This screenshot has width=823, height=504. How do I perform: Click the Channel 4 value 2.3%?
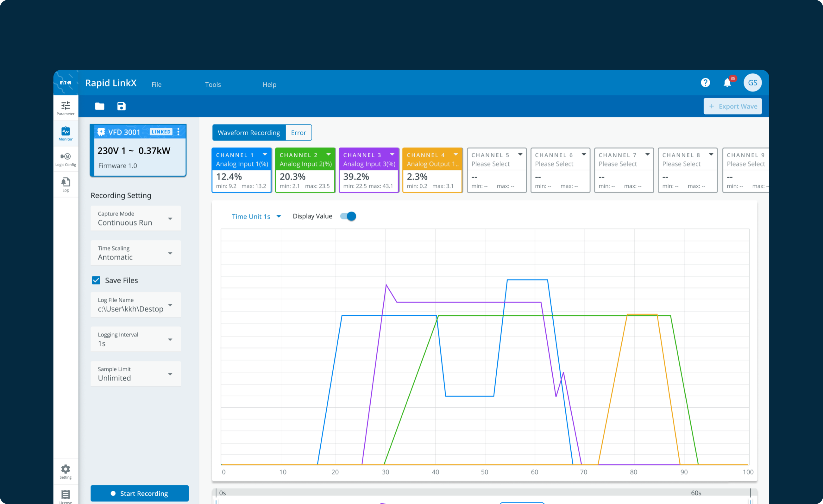[x=417, y=176]
